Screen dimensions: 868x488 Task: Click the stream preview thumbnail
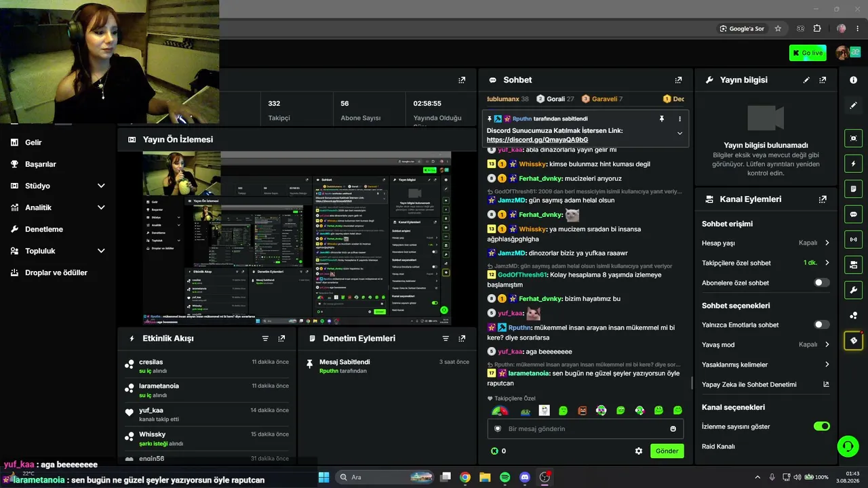297,238
